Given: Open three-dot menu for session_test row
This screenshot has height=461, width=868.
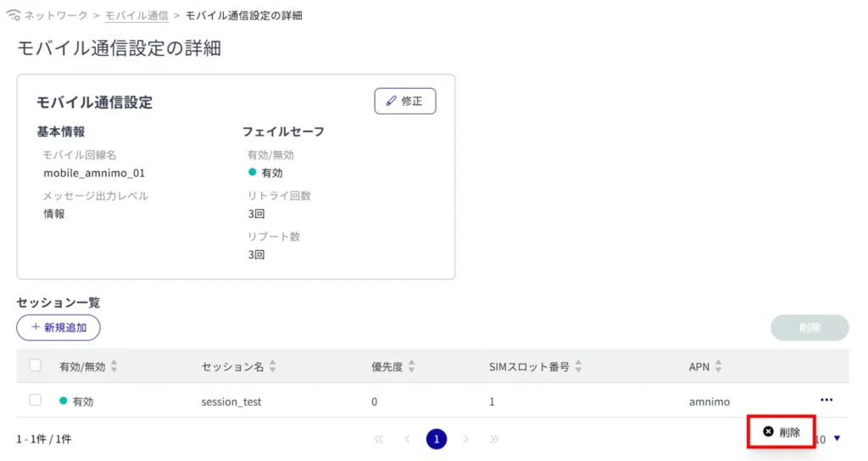Looking at the screenshot, I should (x=826, y=400).
